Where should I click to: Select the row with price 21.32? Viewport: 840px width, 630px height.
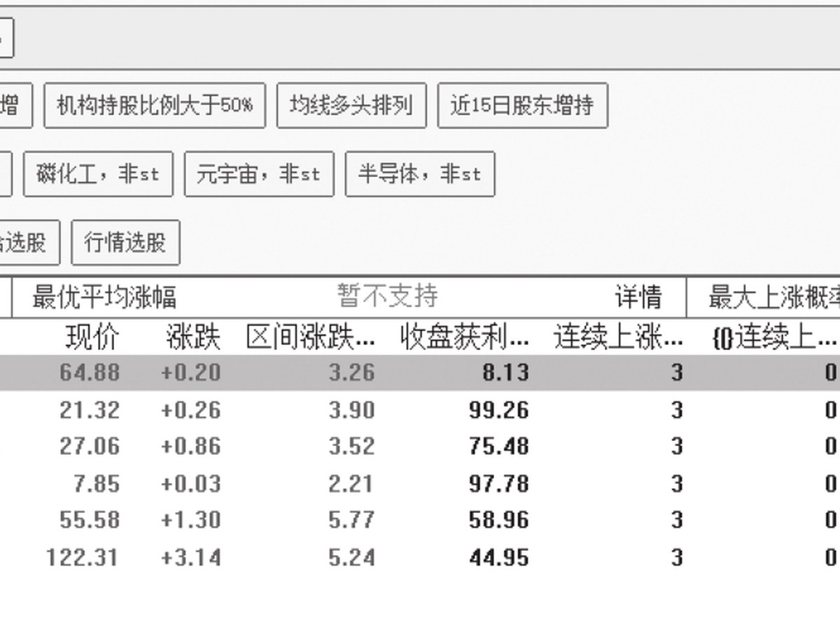pos(420,409)
